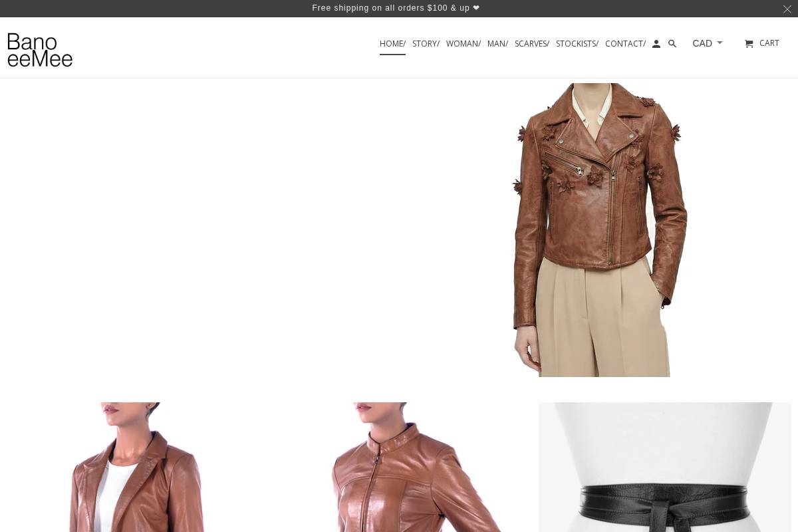View the SCARVES category

click(531, 43)
